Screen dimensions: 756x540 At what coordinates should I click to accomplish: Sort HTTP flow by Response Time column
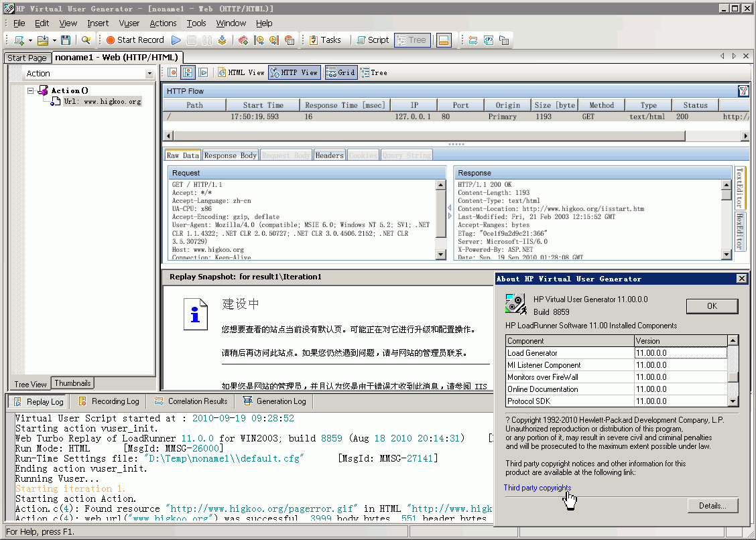pos(344,105)
